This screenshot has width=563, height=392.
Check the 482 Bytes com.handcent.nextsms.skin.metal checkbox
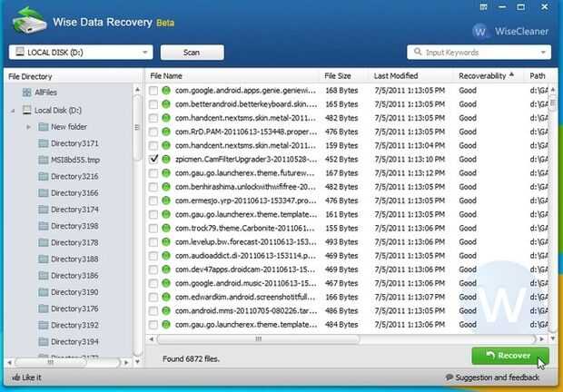click(x=153, y=118)
